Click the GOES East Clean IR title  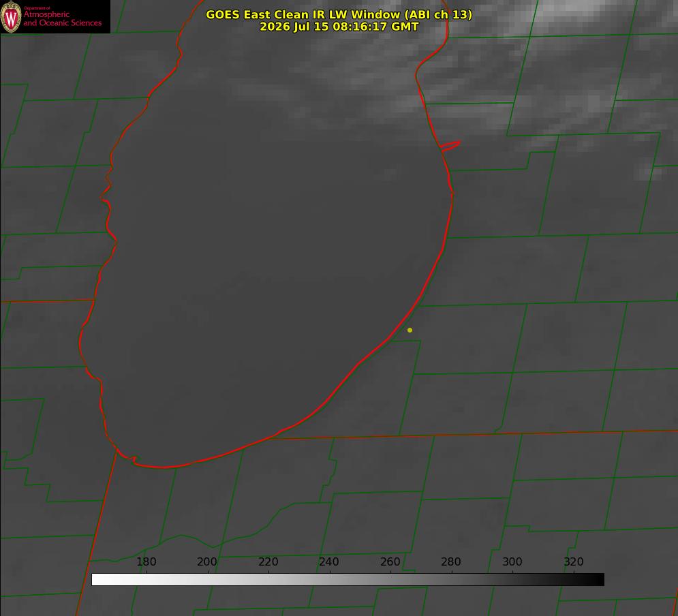[x=339, y=14]
